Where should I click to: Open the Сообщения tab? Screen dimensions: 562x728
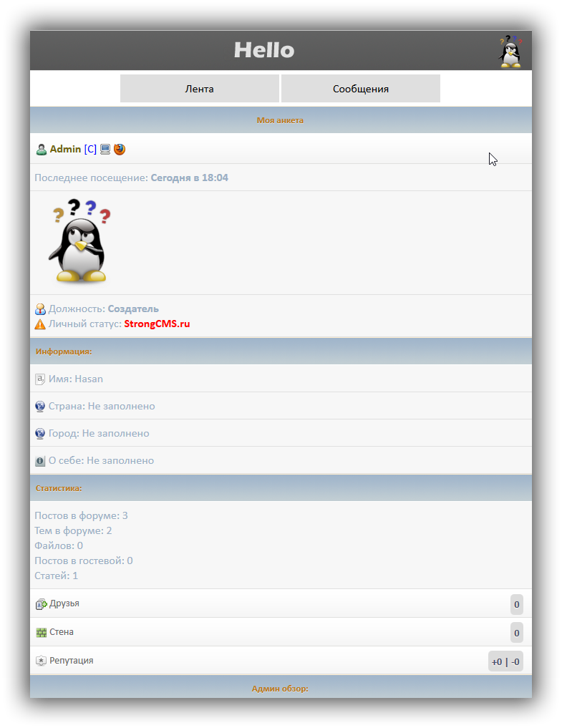(360, 89)
